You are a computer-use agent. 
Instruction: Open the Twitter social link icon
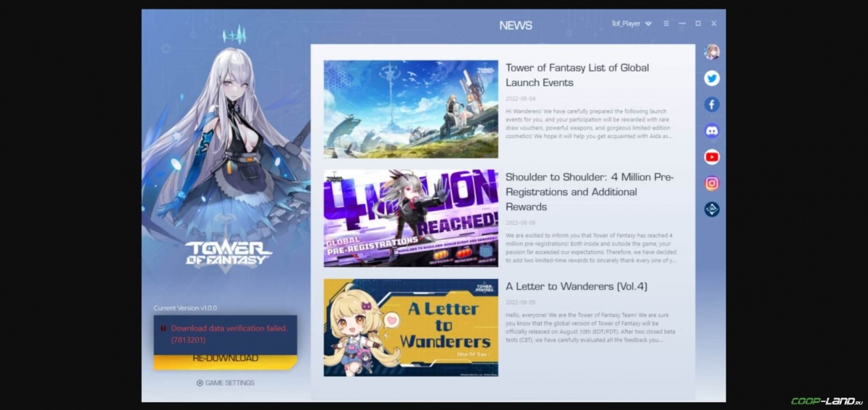(712, 78)
